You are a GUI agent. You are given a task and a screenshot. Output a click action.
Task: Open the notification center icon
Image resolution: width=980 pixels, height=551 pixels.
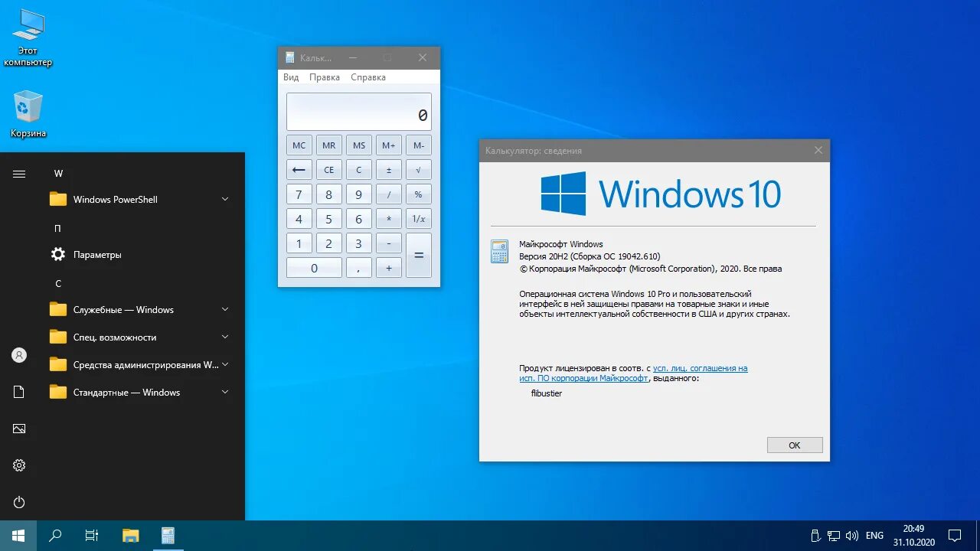(955, 536)
